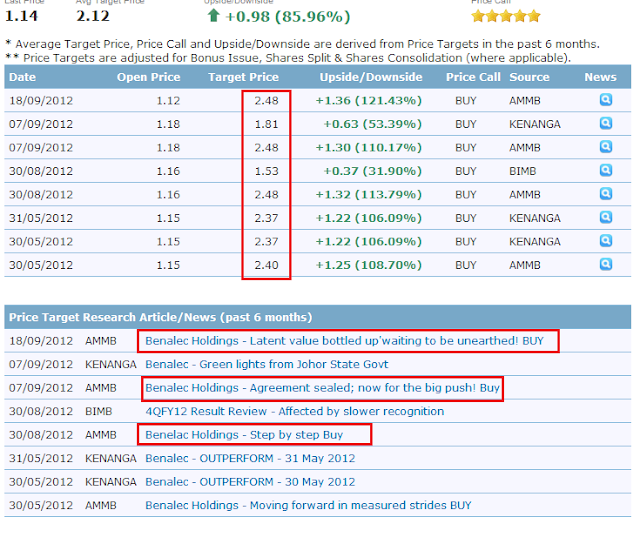Viewport: 640px width, 544px height.
Task: Open 'Latent value bottled up' article link
Action: click(x=344, y=341)
